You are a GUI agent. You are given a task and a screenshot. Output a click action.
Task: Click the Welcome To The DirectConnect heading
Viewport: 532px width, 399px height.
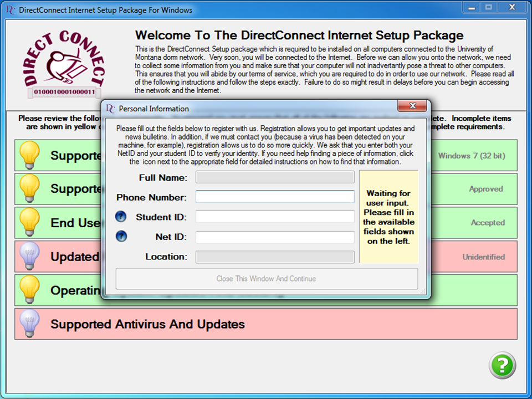(x=299, y=35)
